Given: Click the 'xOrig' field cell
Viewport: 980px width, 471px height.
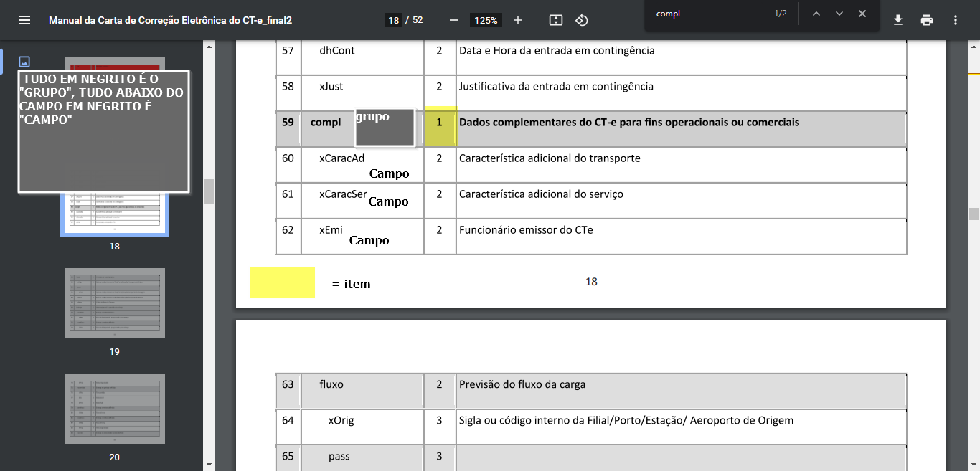Looking at the screenshot, I should 362,427.
